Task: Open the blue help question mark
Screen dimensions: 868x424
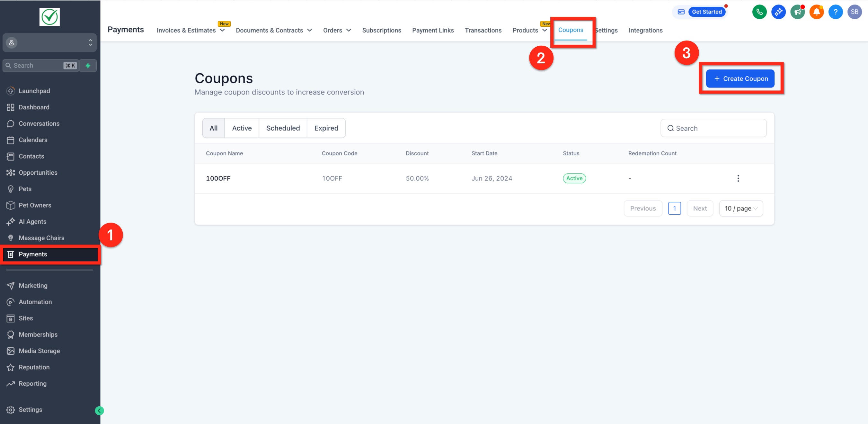Action: tap(835, 12)
